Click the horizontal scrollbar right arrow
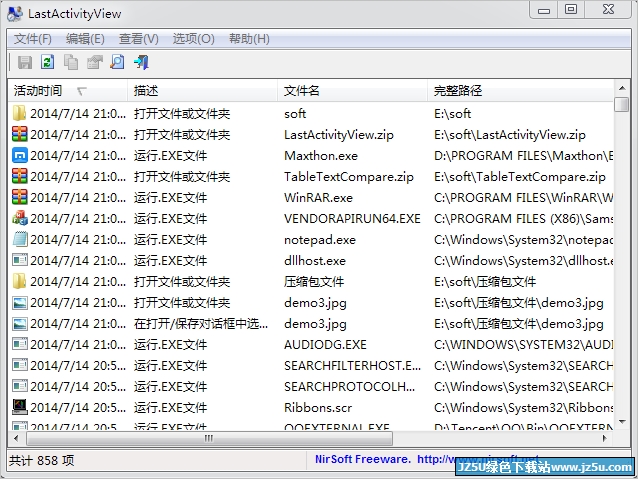Image resolution: width=638 pixels, height=479 pixels. tap(605, 438)
